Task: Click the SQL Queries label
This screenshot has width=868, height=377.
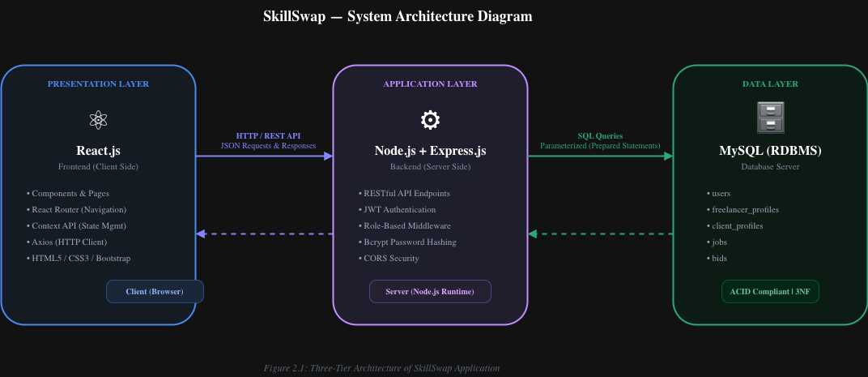Action: coord(600,135)
